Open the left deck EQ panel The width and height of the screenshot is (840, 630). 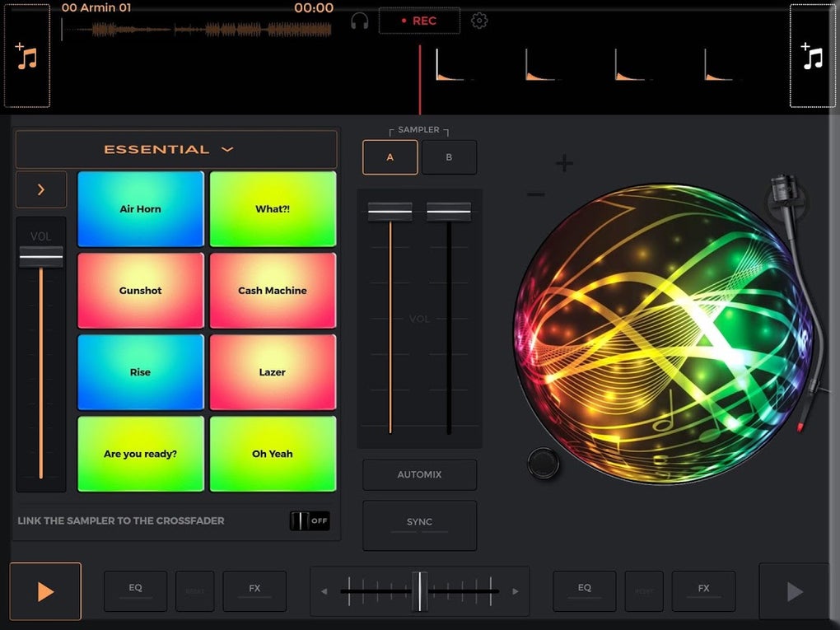click(x=136, y=591)
